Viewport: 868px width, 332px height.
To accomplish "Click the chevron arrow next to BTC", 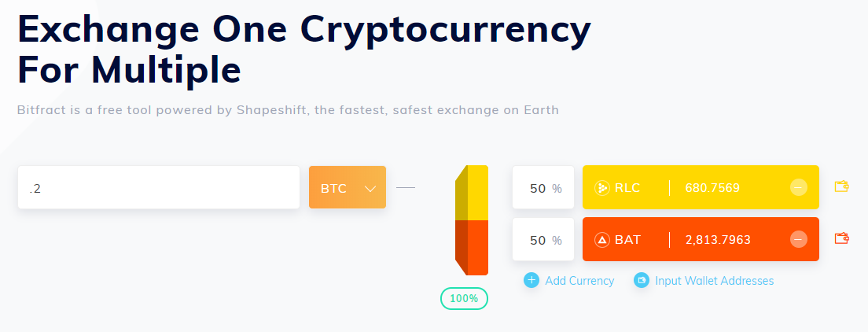I will pyautogui.click(x=371, y=188).
